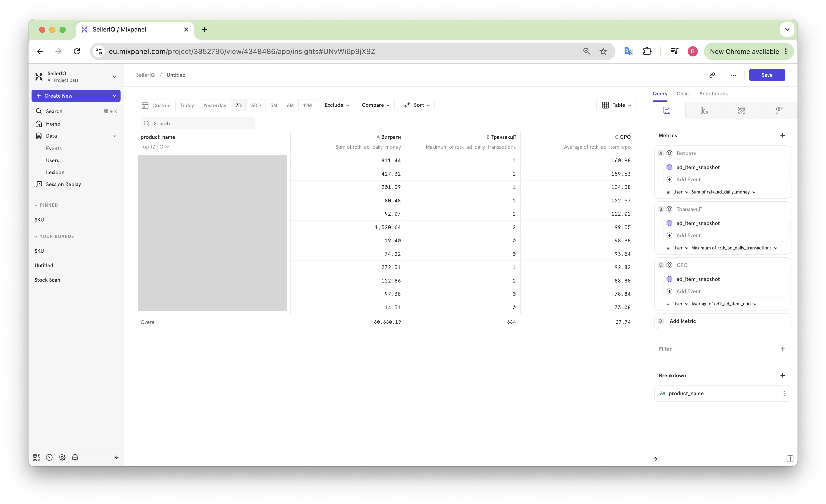Open Stock Scan board

click(47, 280)
